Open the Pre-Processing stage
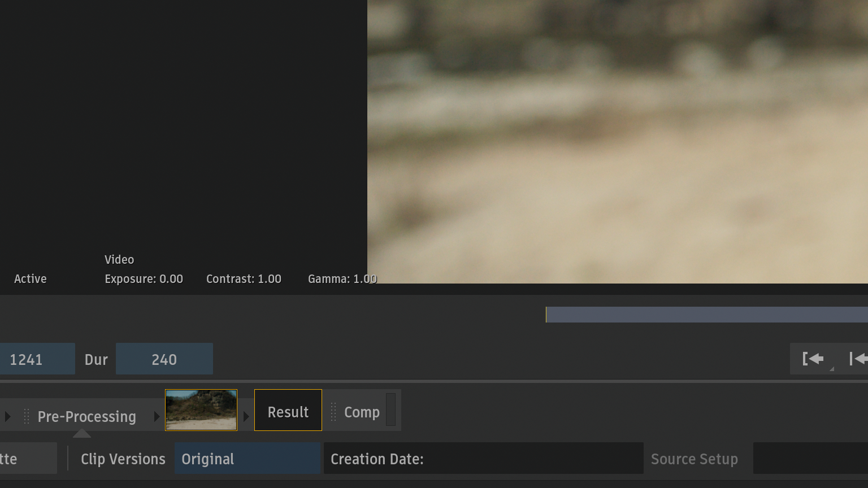The height and width of the screenshot is (488, 868). (87, 417)
